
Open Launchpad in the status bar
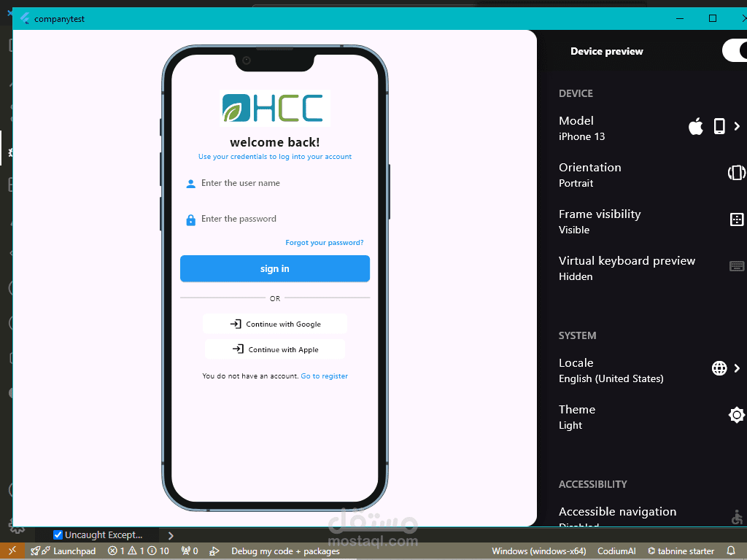tap(63, 551)
